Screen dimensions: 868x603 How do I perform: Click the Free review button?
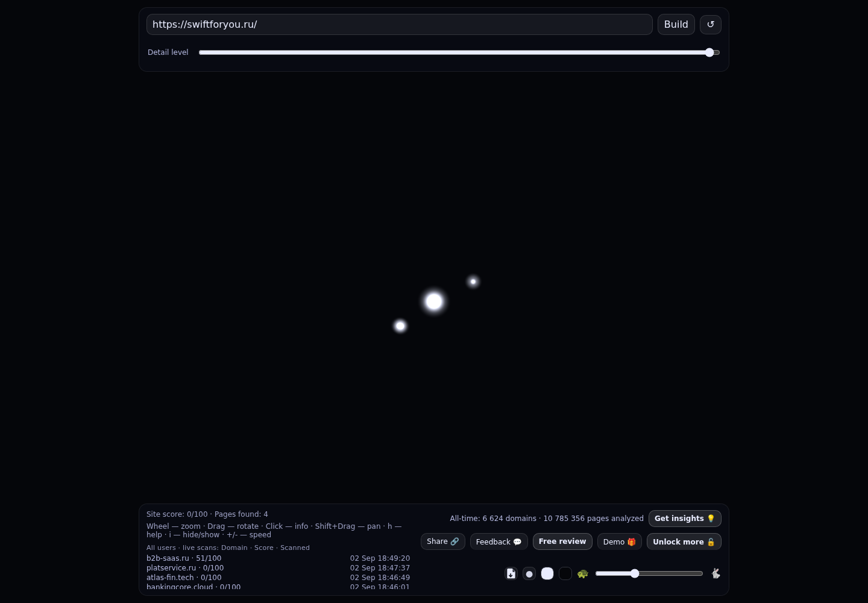click(x=562, y=541)
